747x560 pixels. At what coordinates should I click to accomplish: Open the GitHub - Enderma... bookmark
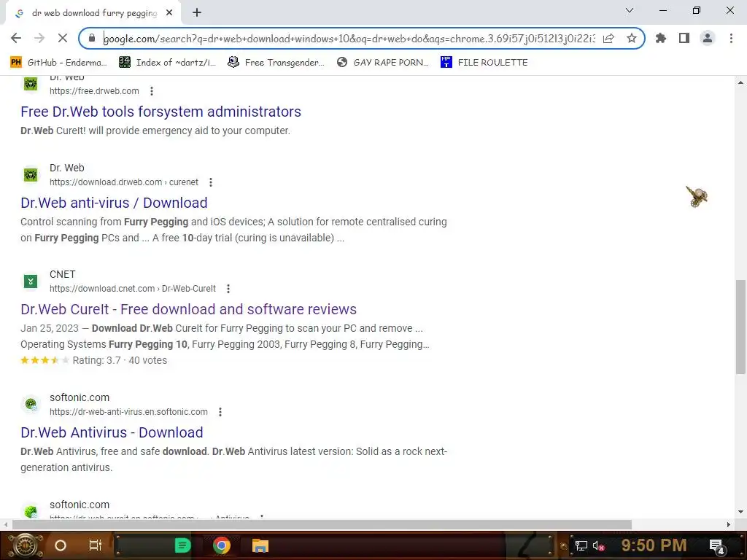click(58, 63)
